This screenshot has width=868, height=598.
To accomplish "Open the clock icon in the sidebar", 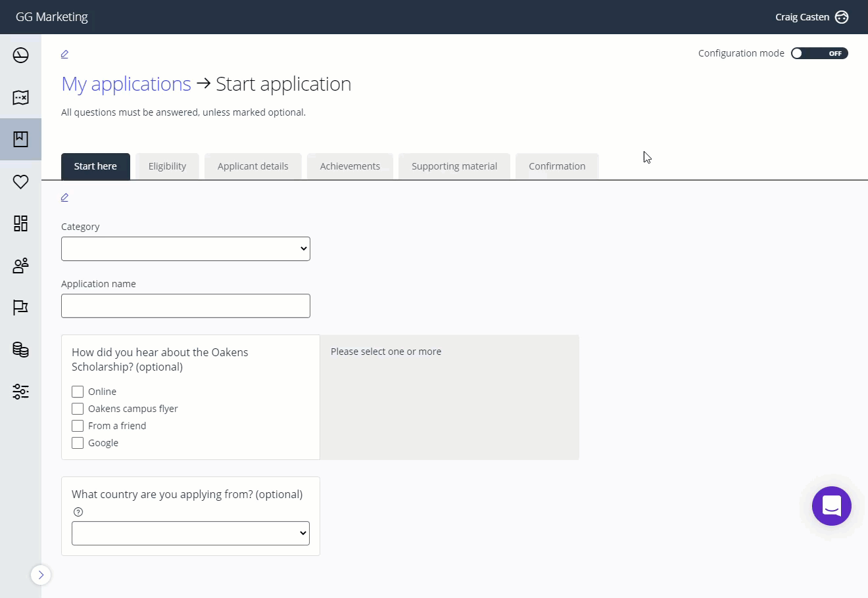I will (x=20, y=55).
